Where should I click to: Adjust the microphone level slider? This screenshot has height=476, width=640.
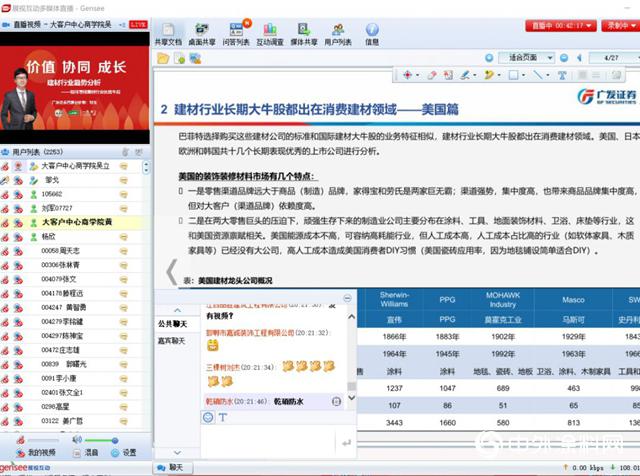coord(43,440)
